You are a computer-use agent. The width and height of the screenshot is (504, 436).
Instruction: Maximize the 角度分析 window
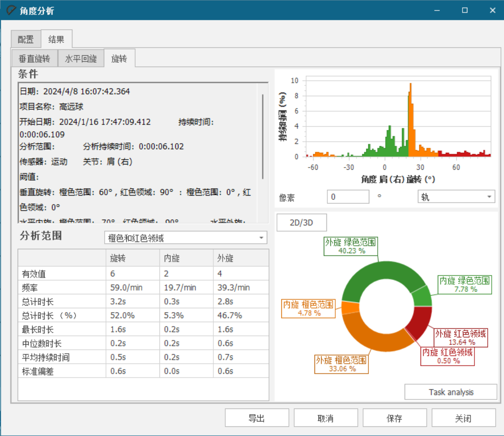tap(465, 10)
